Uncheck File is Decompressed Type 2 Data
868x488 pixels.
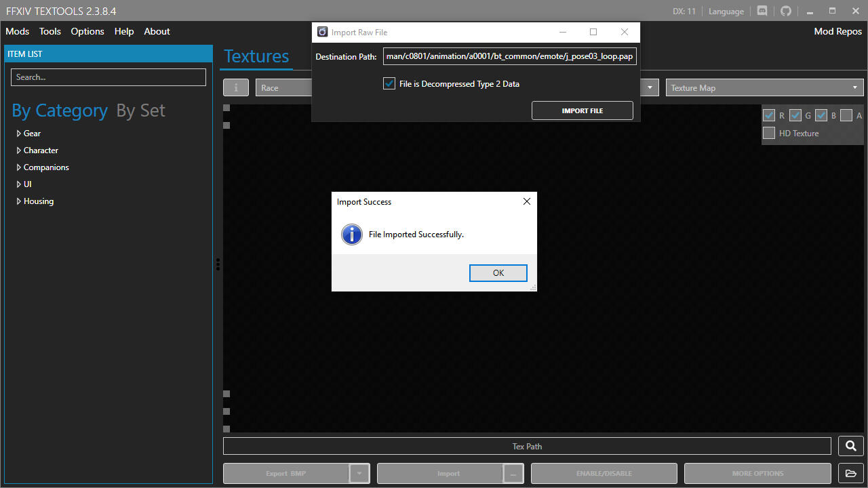pyautogui.click(x=389, y=83)
